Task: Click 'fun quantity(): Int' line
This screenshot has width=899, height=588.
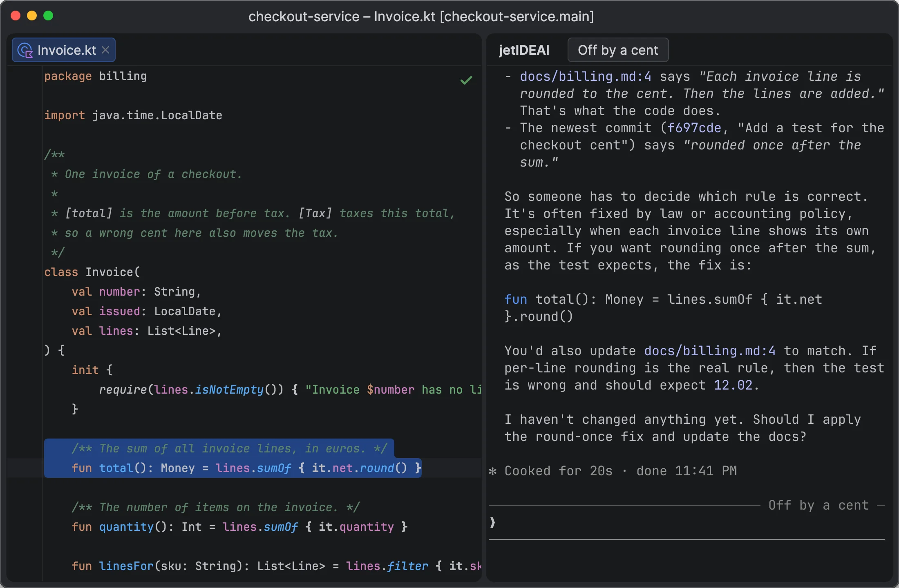Action: click(239, 527)
